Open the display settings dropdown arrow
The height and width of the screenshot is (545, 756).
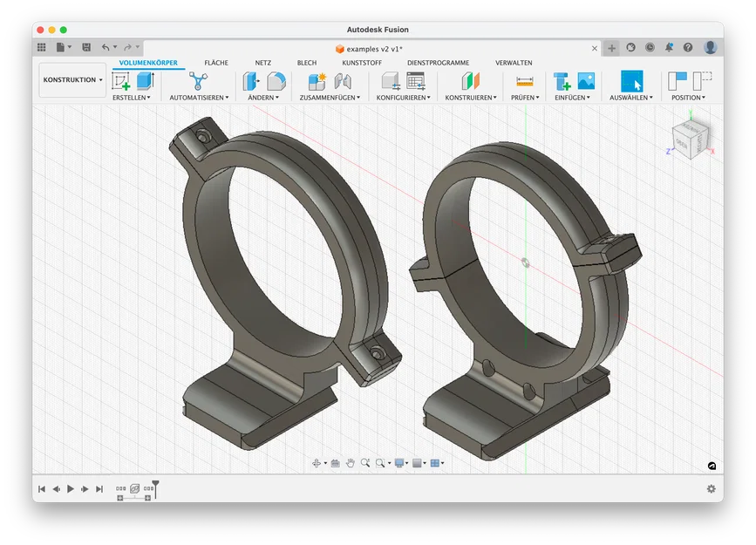point(408,463)
